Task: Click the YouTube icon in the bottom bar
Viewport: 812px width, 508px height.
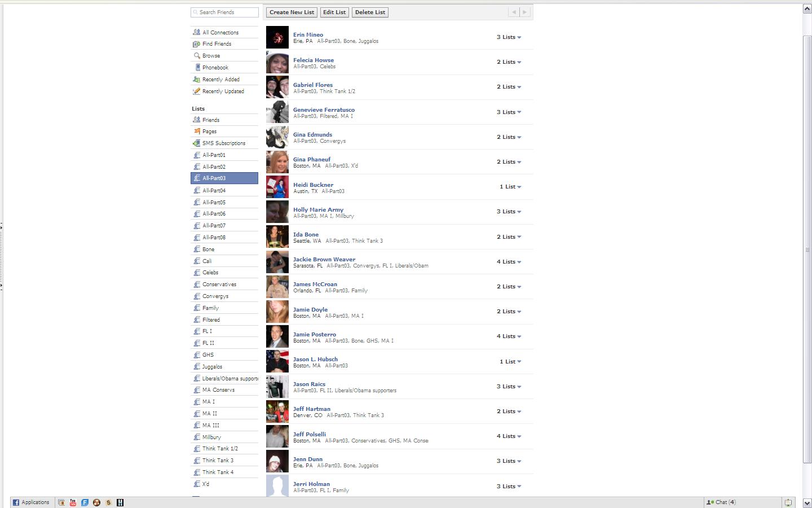Action: pos(73,502)
